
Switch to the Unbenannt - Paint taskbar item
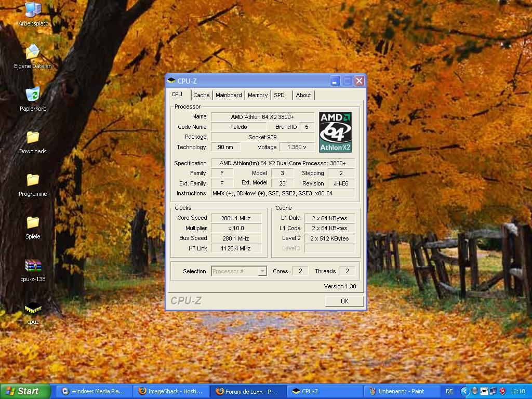pyautogui.click(x=402, y=391)
